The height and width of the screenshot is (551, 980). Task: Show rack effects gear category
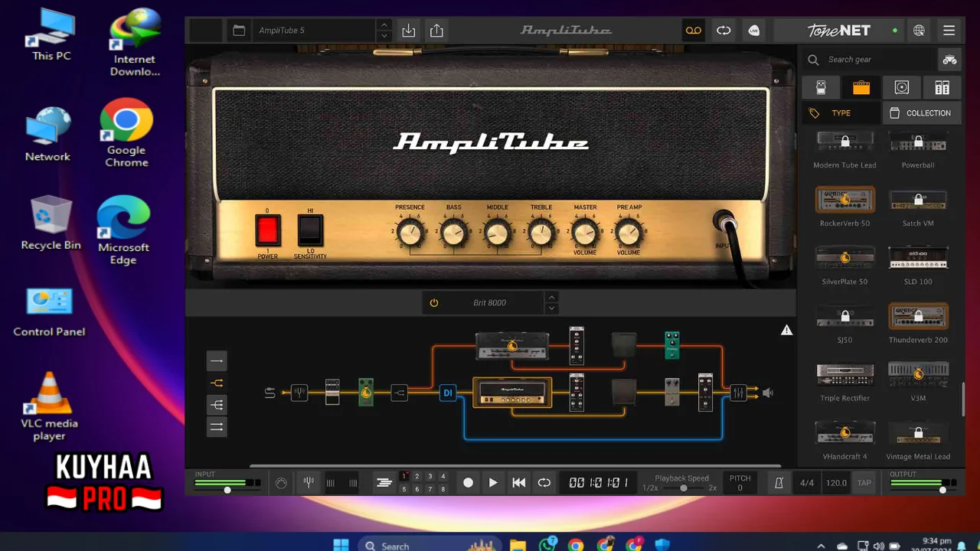[x=942, y=88]
